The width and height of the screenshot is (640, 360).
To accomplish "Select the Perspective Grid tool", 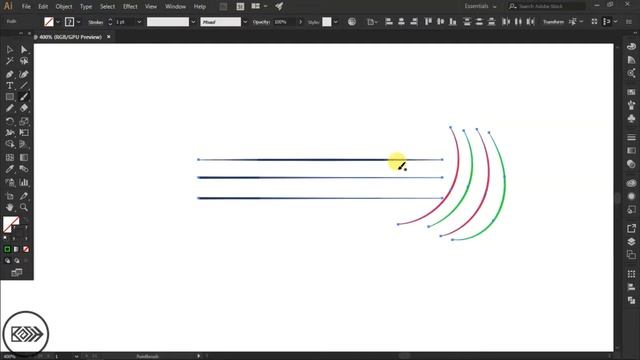I will click(24, 144).
